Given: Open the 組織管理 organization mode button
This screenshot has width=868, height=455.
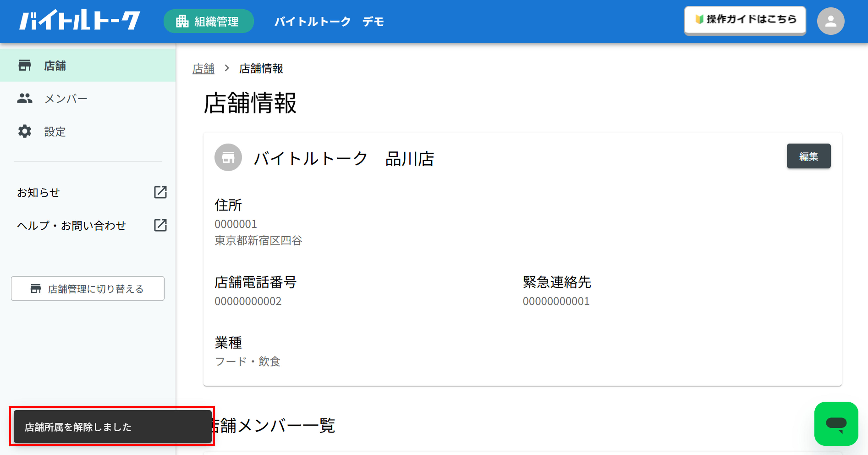Looking at the screenshot, I should [209, 21].
